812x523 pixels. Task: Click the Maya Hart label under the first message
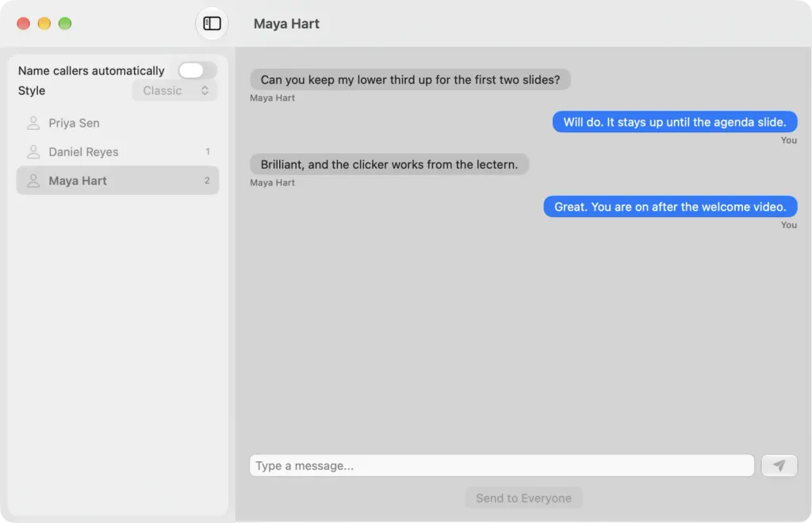pos(273,97)
